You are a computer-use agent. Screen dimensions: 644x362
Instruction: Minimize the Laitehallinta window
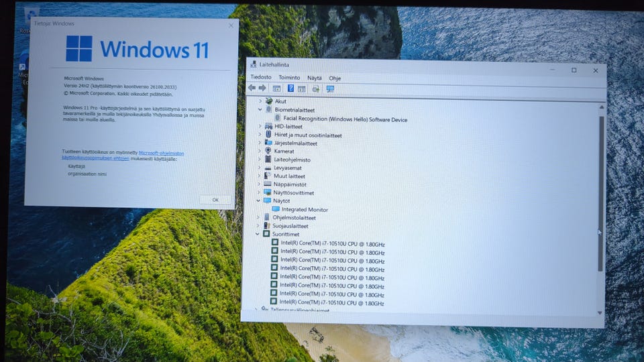pos(552,70)
